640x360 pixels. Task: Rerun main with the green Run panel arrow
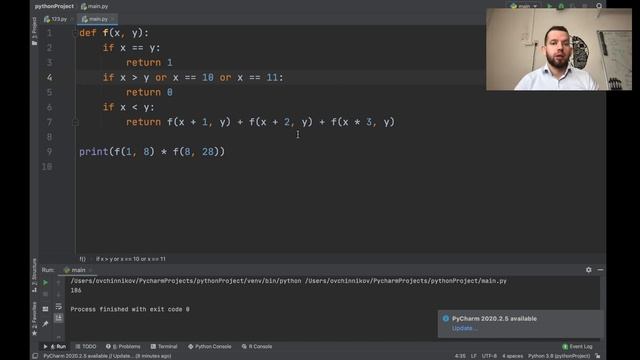click(45, 282)
